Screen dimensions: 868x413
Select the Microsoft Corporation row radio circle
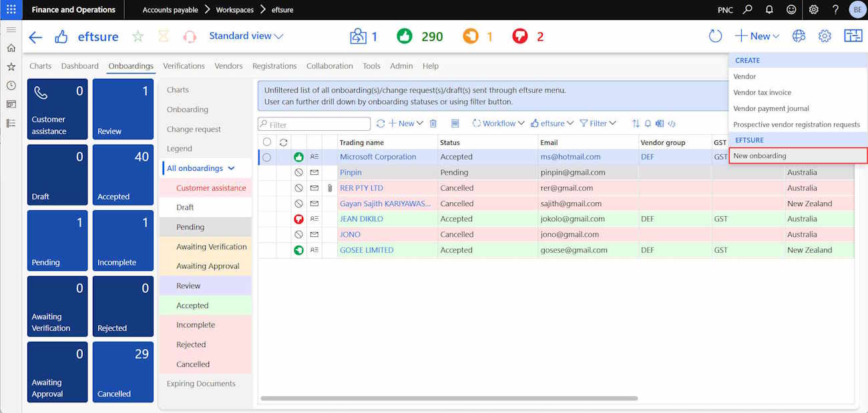coord(267,157)
